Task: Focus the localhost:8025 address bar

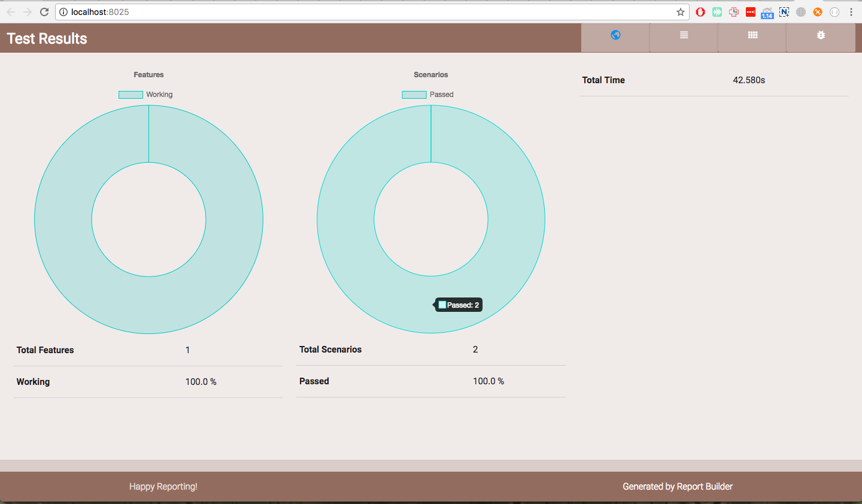Action: 371,12
